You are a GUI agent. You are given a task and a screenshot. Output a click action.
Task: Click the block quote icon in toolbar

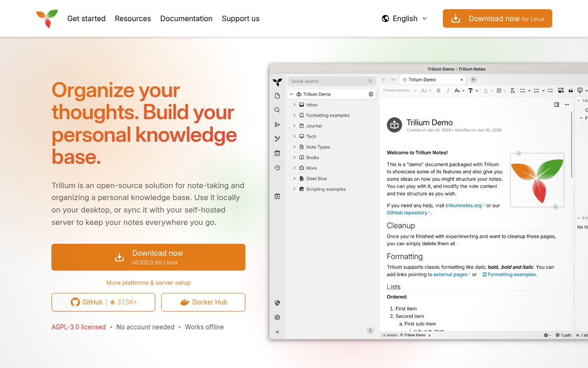[x=571, y=91]
